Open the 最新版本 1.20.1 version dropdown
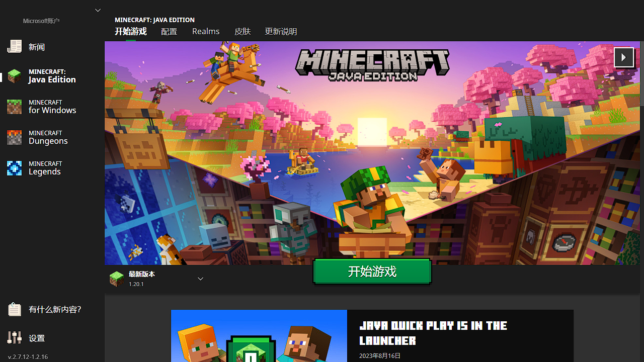Image resolution: width=644 pixels, height=362 pixels. point(156,279)
